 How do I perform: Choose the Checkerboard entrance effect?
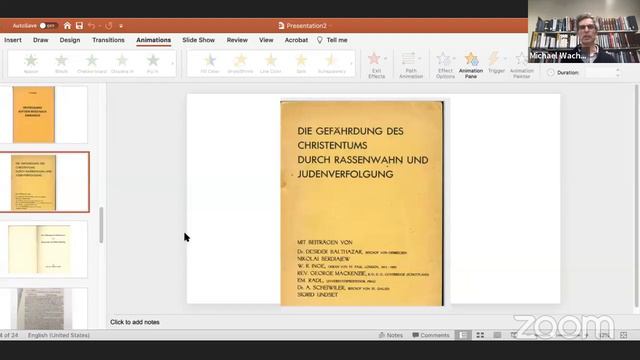pos(92,64)
